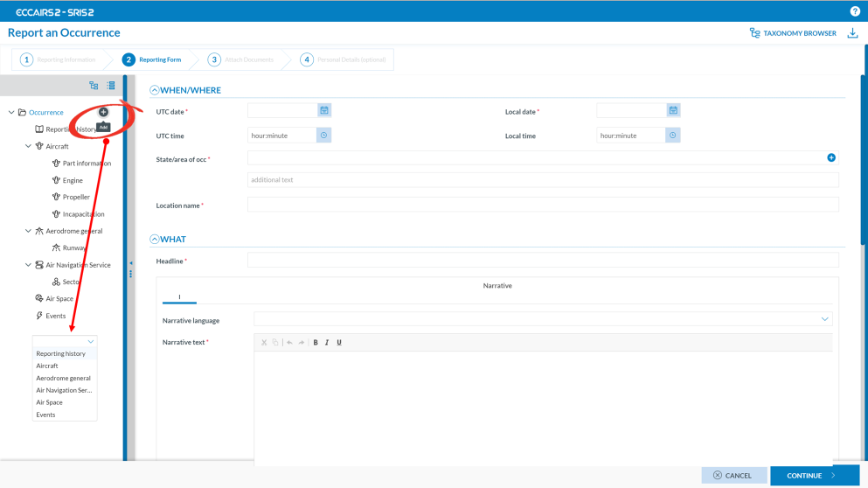This screenshot has height=488, width=868.
Task: Click the Local time field
Action: click(631, 136)
